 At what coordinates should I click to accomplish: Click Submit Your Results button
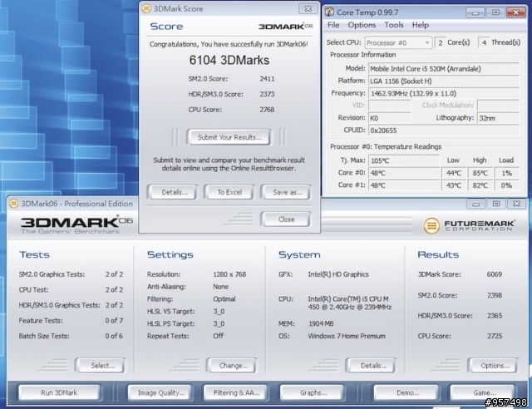click(x=229, y=137)
